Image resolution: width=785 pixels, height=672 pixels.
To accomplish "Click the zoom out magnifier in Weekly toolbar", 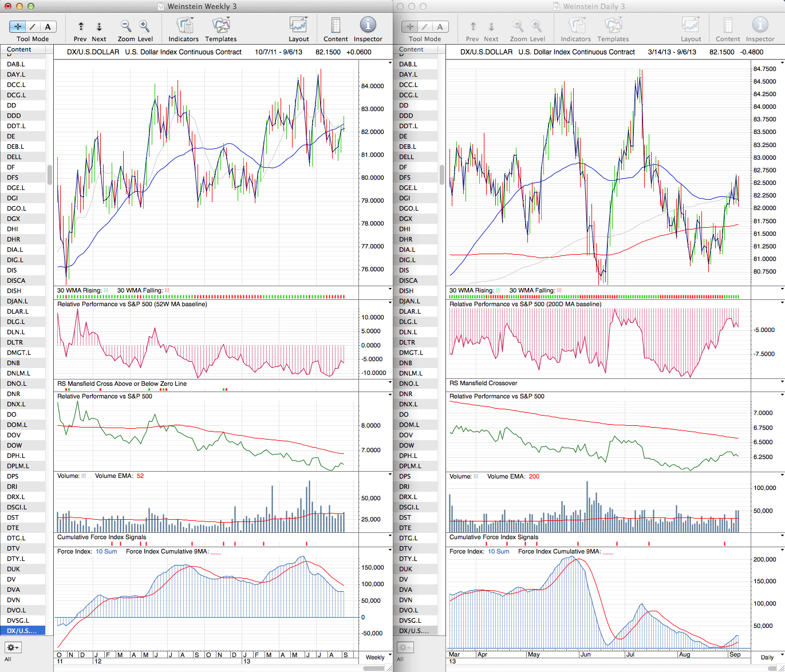I will click(126, 26).
